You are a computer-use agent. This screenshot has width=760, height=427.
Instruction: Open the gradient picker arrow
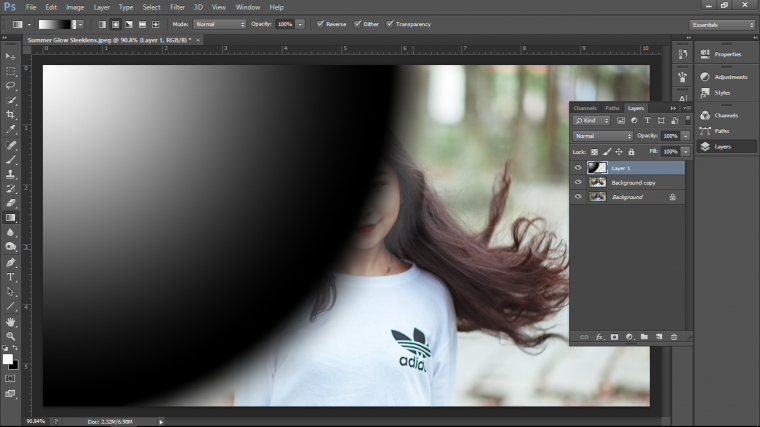80,24
